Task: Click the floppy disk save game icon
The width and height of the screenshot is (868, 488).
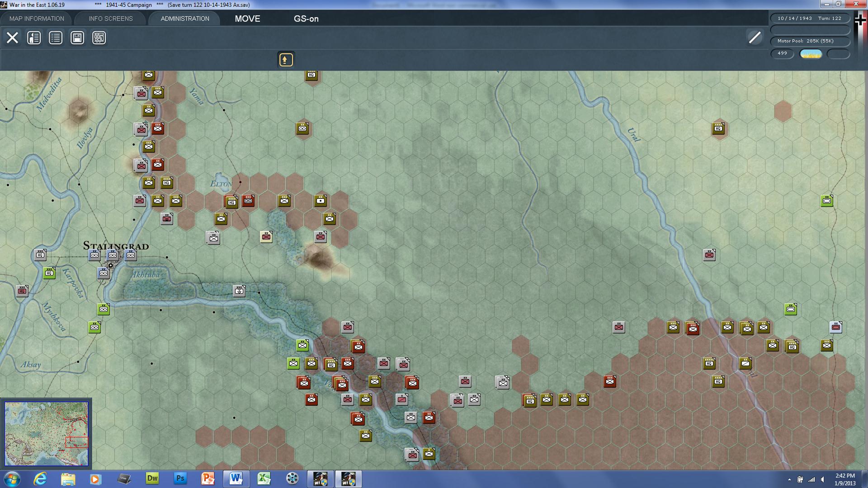Action: coord(77,38)
